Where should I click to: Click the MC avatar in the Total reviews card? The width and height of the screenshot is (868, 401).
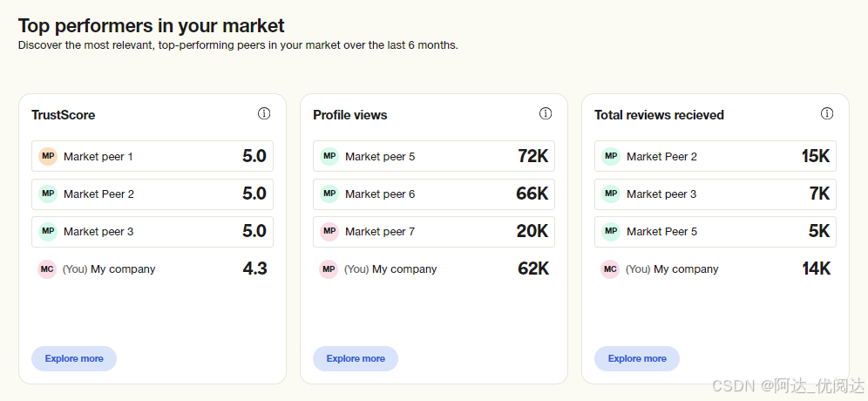[x=610, y=269]
